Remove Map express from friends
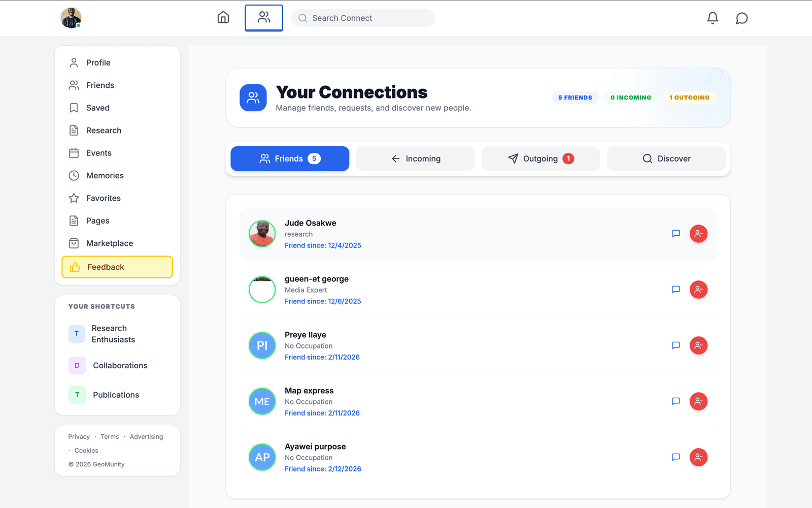Viewport: 812px width, 508px height. tap(698, 401)
